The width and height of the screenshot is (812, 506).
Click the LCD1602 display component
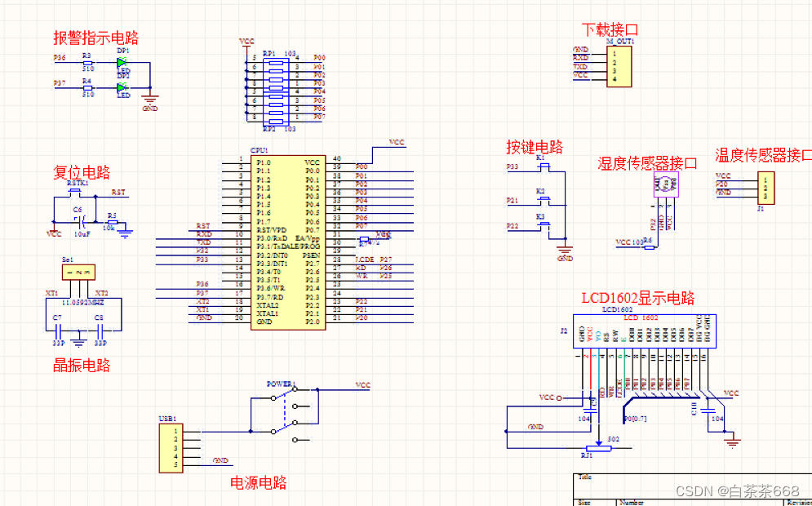click(641, 332)
